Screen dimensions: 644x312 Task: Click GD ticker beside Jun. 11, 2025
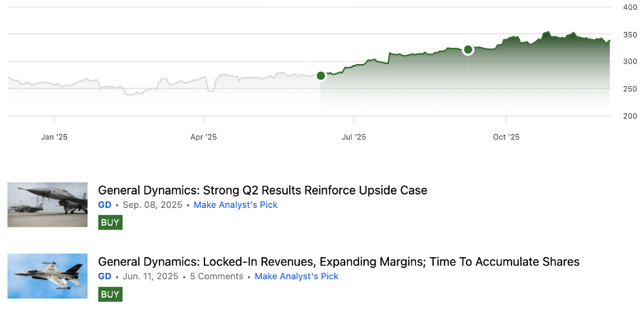pos(105,276)
